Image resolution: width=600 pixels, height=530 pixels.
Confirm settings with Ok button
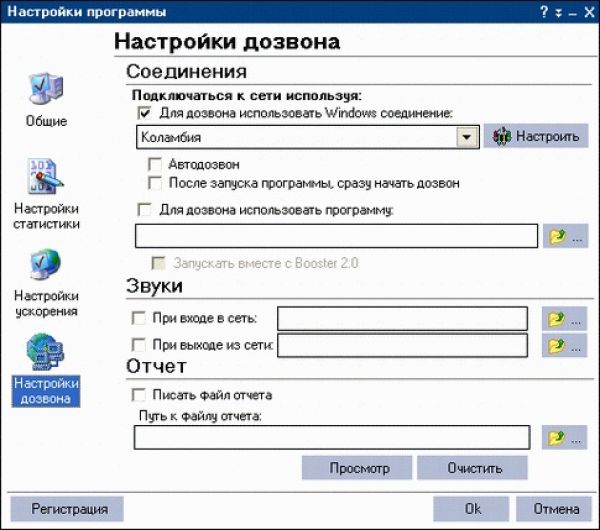pyautogui.click(x=471, y=509)
